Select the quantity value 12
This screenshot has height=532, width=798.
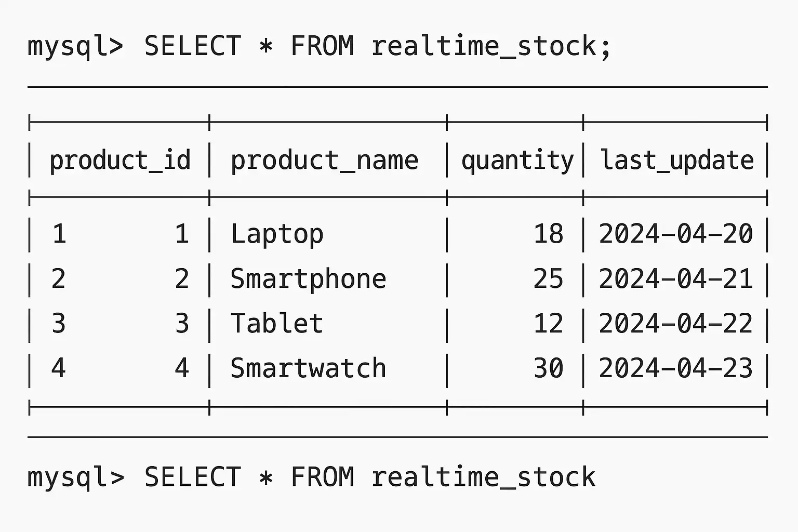click(x=548, y=324)
